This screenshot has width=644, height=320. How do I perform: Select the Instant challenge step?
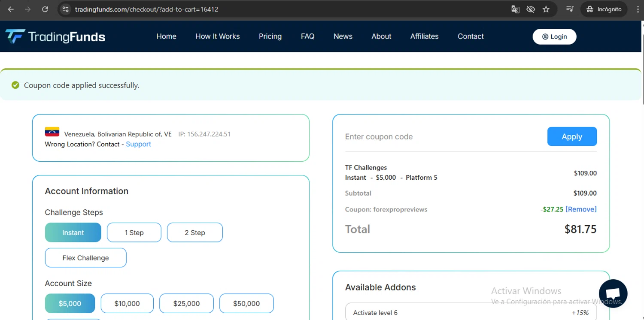tap(73, 232)
